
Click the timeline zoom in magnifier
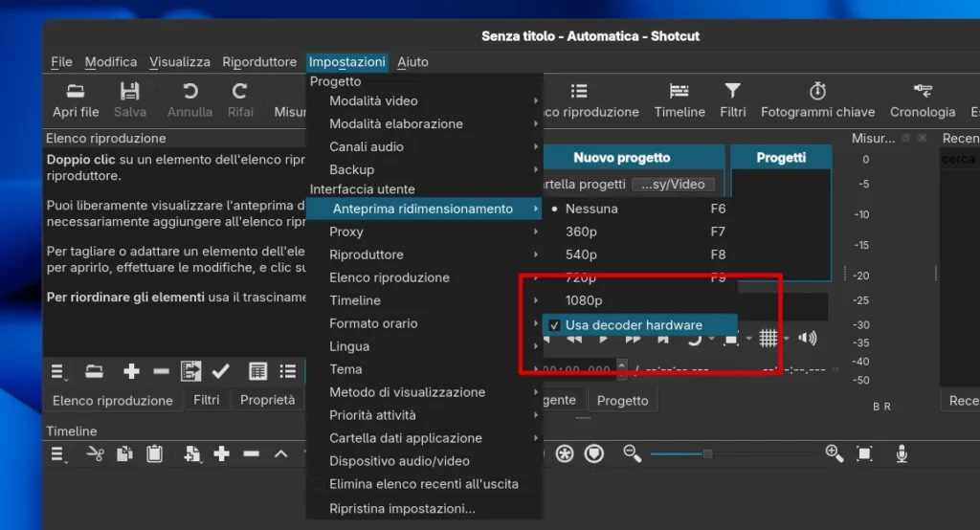835,453
